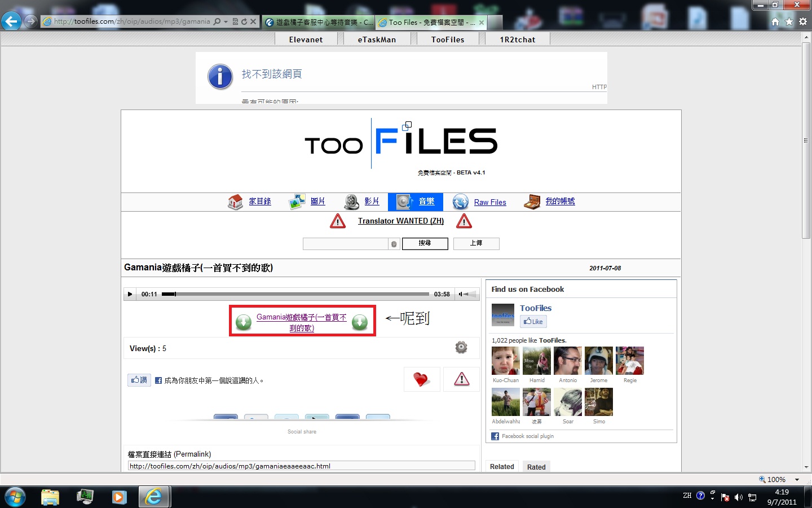The width and height of the screenshot is (812, 508).
Task: Click the system tray volume speaker icon
Action: pos(739,497)
